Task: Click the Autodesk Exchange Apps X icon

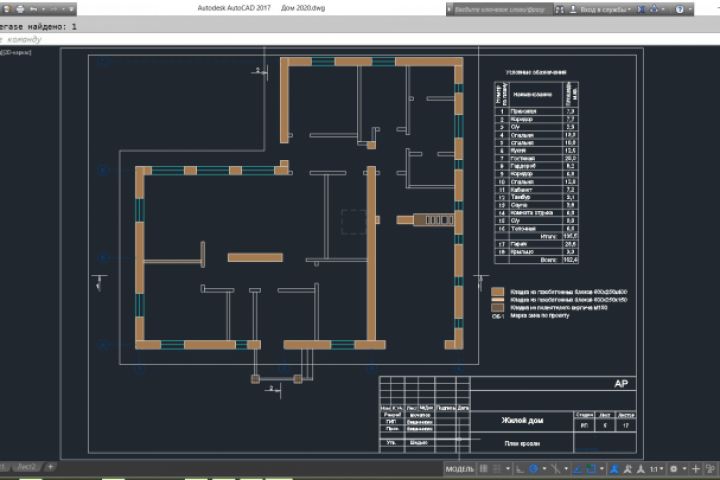Action: tap(641, 9)
